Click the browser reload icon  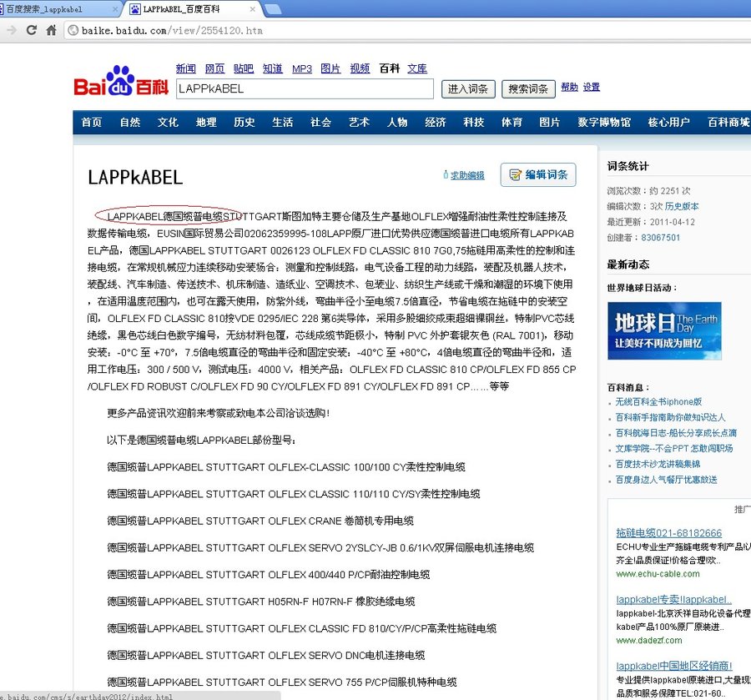pos(32,30)
